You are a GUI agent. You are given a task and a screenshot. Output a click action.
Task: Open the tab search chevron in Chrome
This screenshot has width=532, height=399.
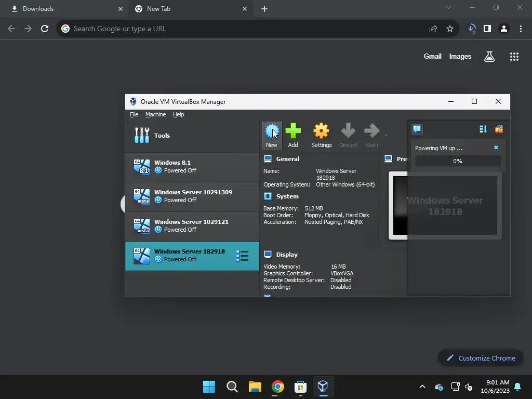point(448,7)
